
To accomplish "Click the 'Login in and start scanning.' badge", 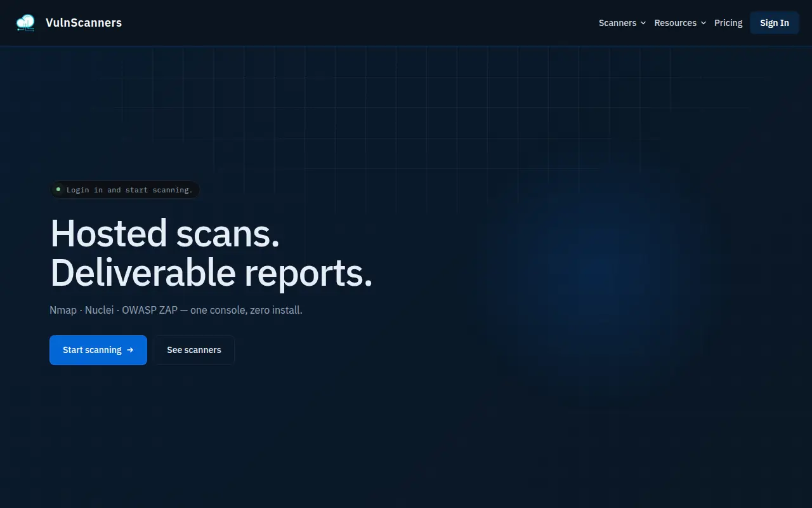I will (125, 190).
